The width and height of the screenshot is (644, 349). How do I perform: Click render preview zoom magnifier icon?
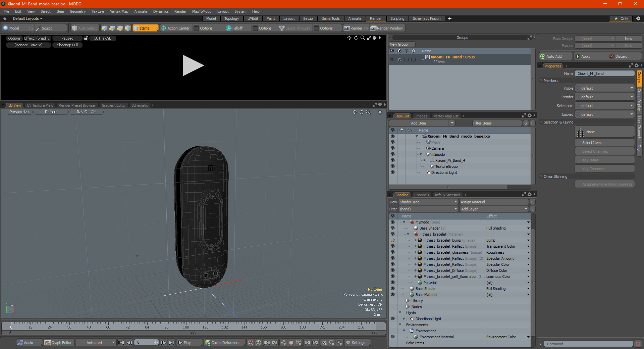[363, 38]
